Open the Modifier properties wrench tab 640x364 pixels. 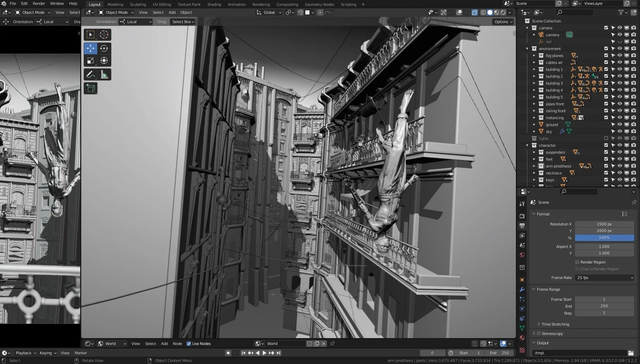[522, 289]
